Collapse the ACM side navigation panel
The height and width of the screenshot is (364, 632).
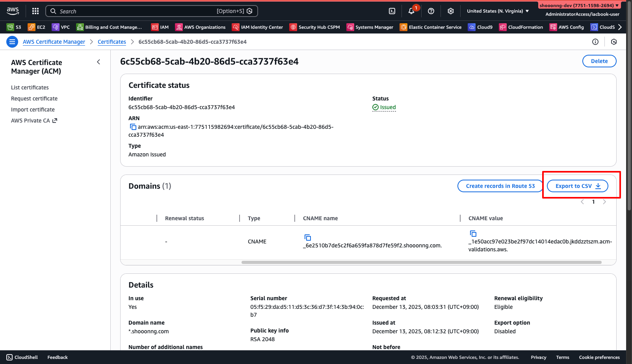pyautogui.click(x=99, y=62)
